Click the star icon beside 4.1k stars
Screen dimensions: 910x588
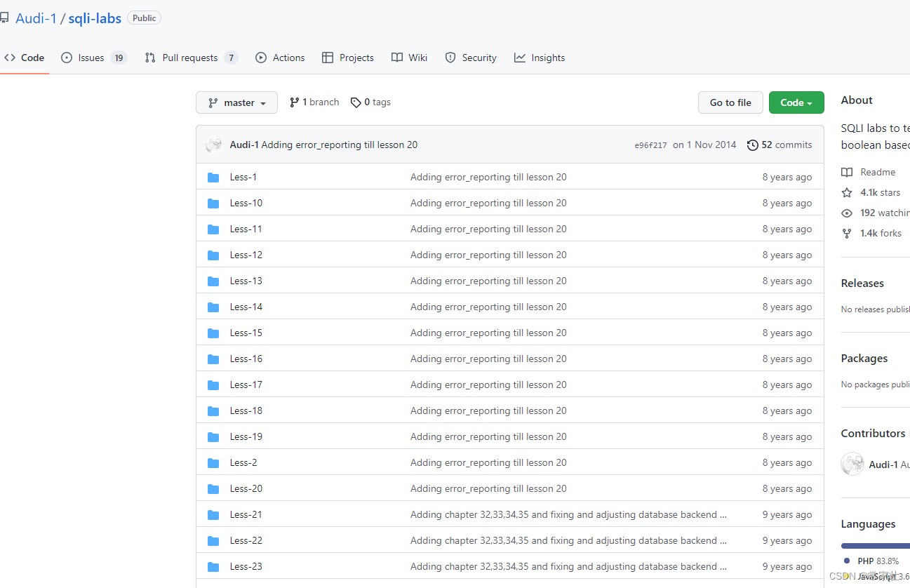847,192
